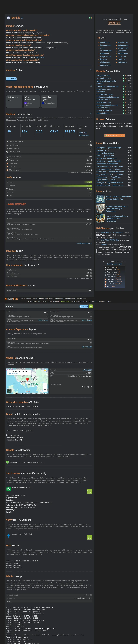Image resolution: width=138 pixels, height=644 pixels.
Task: Open the Get the code now! link
Action: pos(114,264)
